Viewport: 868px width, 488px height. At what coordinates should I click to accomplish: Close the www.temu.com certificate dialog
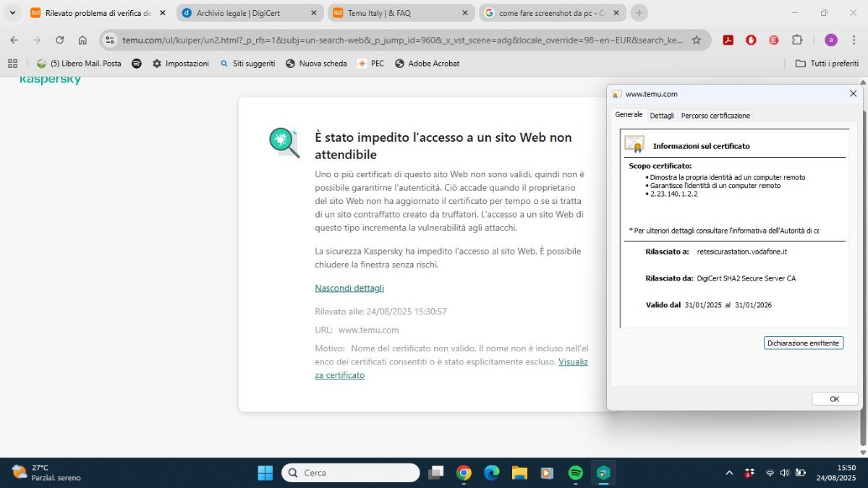click(853, 93)
